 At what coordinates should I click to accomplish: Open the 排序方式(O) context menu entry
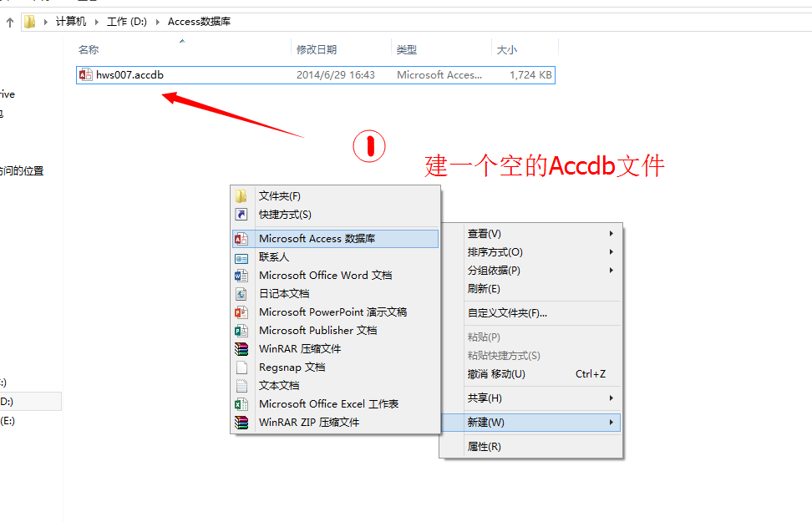point(530,252)
